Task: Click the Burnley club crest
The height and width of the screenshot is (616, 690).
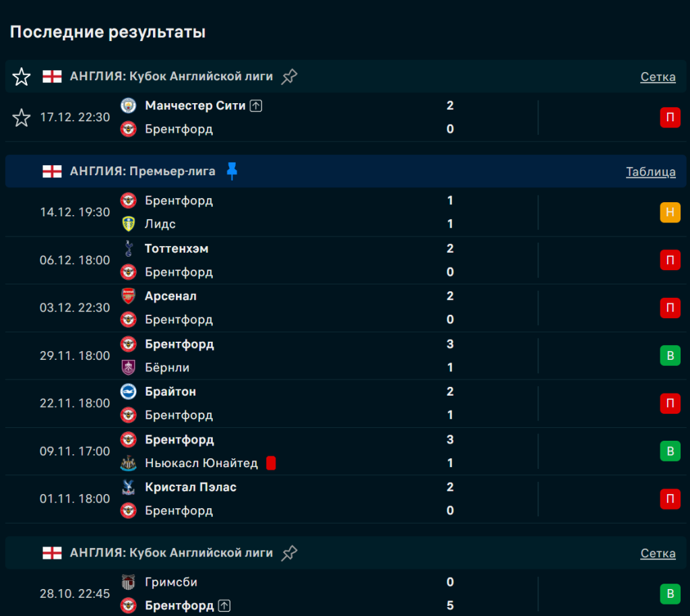Action: (x=128, y=367)
